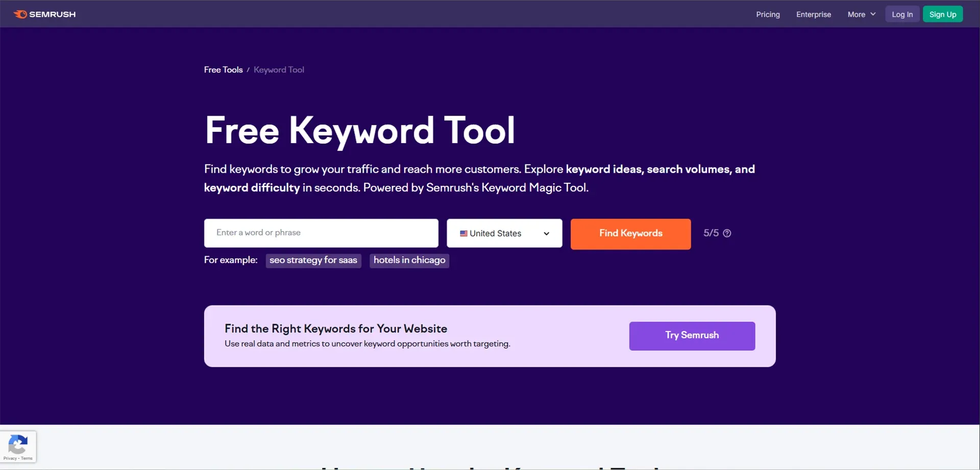Screen dimensions: 980x470
Task: Click the chevron beside United States
Action: [x=546, y=233]
